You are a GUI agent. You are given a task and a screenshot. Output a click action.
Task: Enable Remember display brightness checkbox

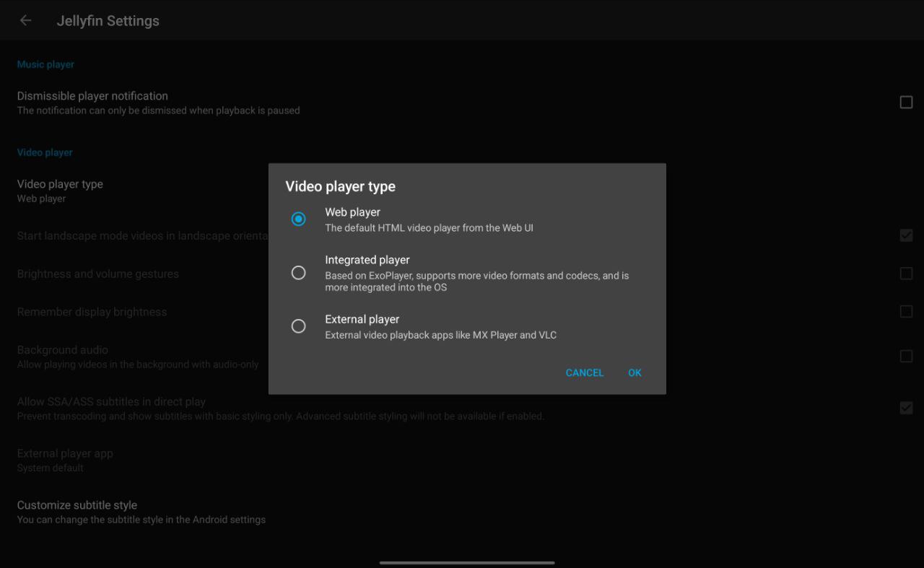(x=906, y=312)
